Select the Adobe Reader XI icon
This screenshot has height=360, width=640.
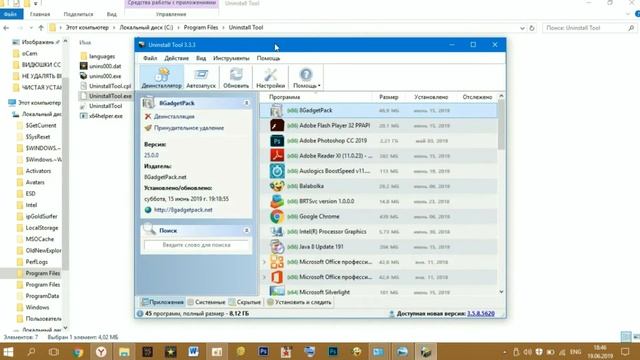[x=277, y=156]
